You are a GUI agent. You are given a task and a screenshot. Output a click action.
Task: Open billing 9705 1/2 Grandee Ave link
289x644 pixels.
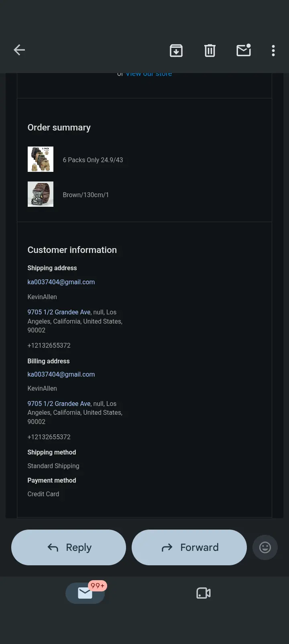[x=59, y=404]
